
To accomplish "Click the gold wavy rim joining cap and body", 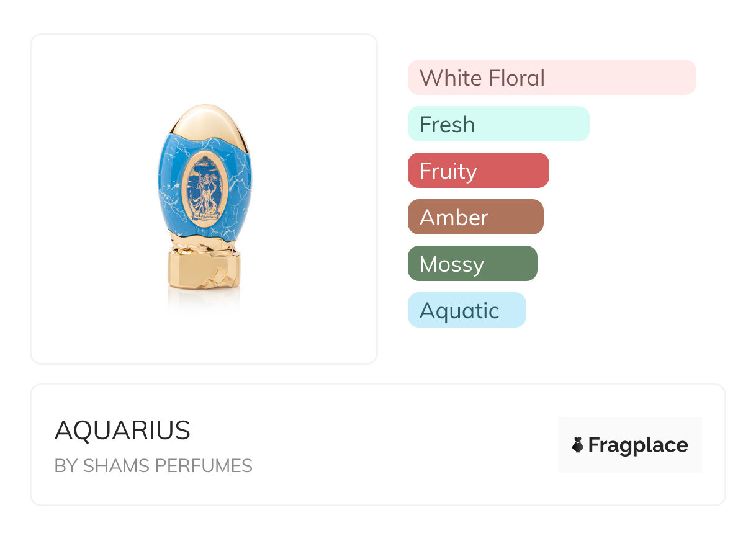I will (205, 138).
